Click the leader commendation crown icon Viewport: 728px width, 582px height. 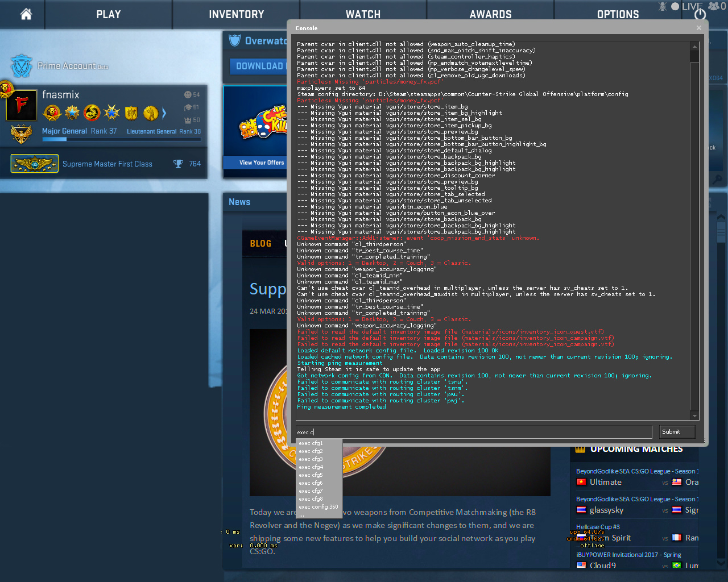(x=188, y=120)
